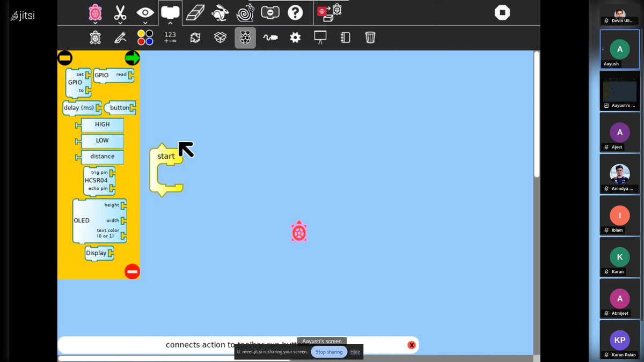Image resolution: width=644 pixels, height=362 pixels.
Task: Click the load example turtle icon
Action: 330,12
